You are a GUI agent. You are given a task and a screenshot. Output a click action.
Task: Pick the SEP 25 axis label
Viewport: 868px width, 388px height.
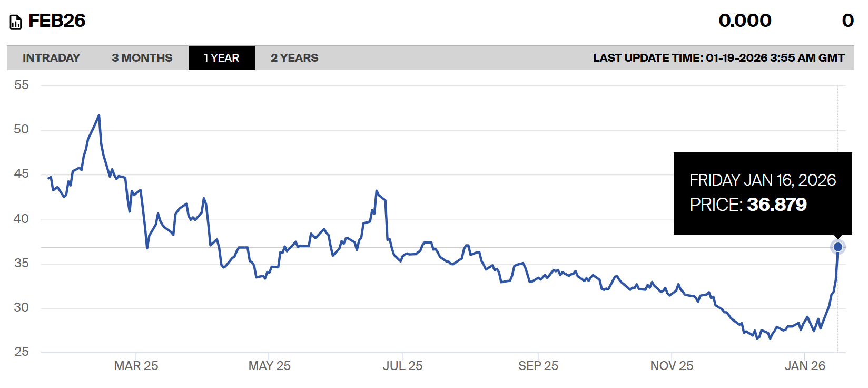pyautogui.click(x=538, y=366)
